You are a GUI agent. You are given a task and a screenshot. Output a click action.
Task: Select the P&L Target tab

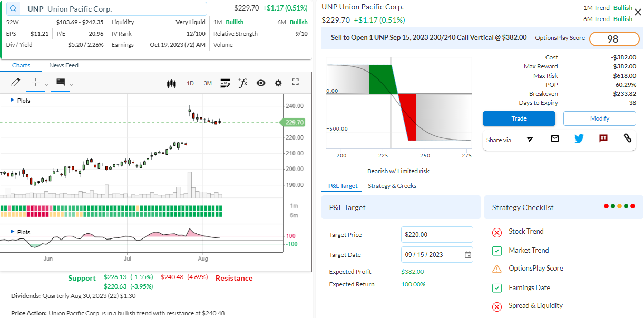[x=343, y=186]
